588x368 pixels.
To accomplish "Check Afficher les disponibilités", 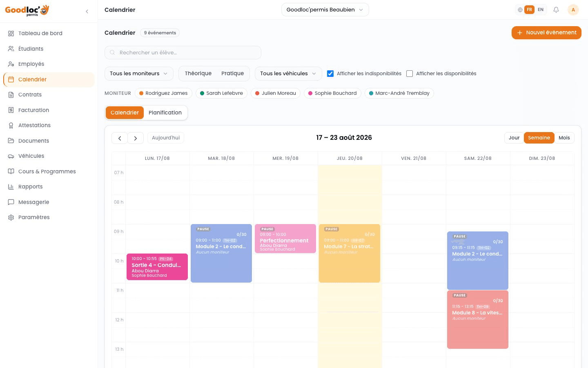I will coord(410,74).
